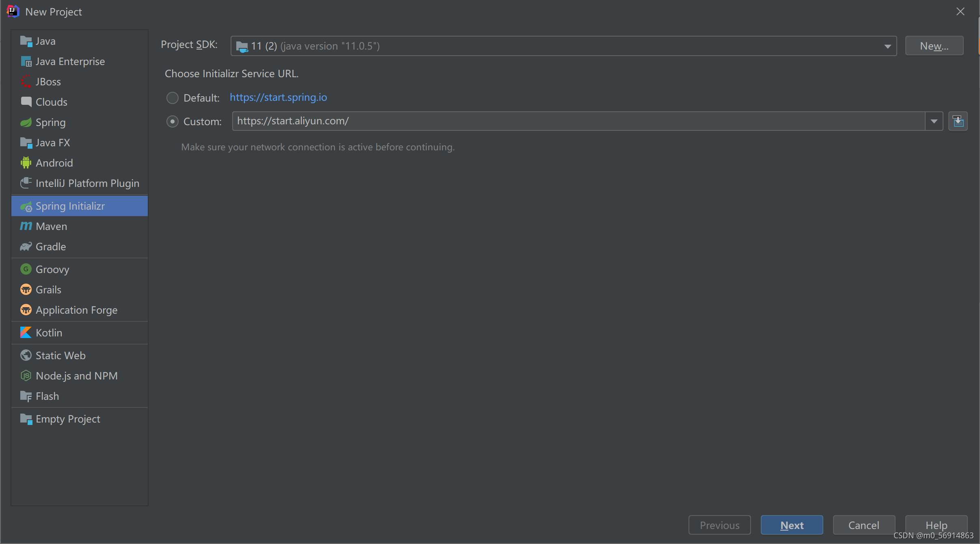Open the start.spring.io link
The image size is (980, 544).
click(x=278, y=98)
